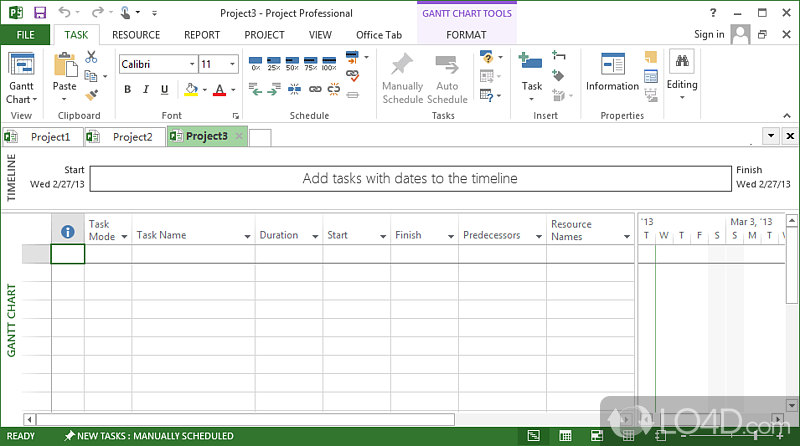Open the font size 11 dropdown
This screenshot has height=446, width=800.
tap(232, 64)
